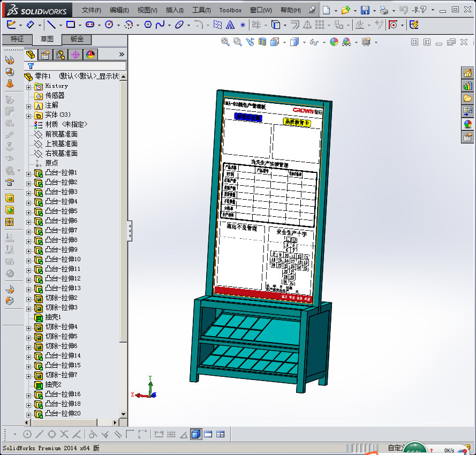
Task: Click the network speed tray indicator
Action: pyautogui.click(x=449, y=450)
